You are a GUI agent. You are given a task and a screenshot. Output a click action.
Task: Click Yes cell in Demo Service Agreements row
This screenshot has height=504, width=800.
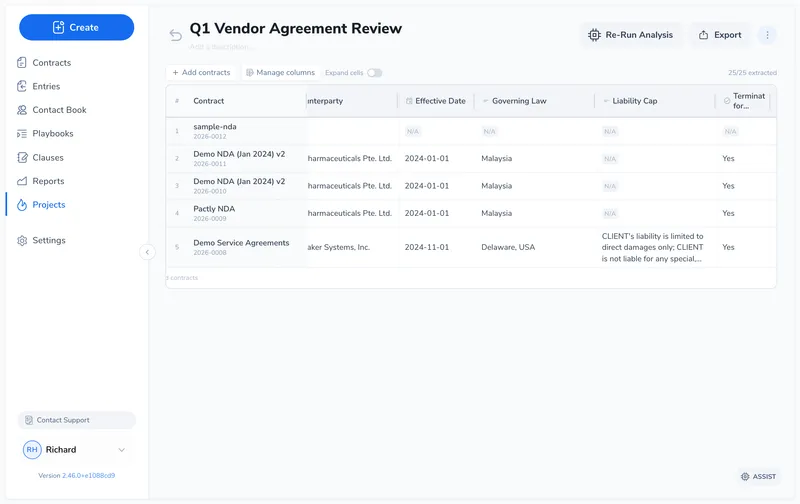pos(728,247)
